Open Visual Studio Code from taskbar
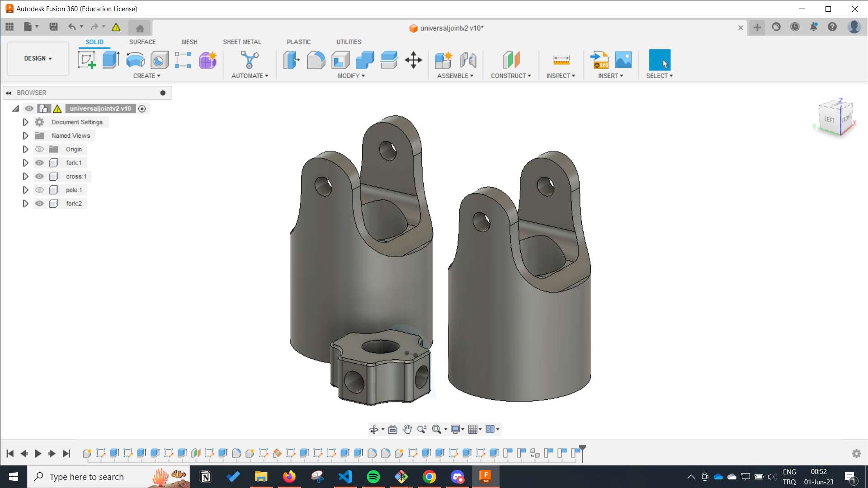The image size is (868, 488). [345, 477]
